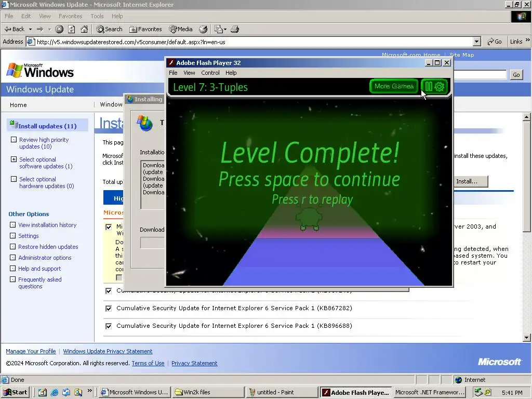Toggle the Select optional hardware updates box
This screenshot has width=532, height=399.
click(x=14, y=179)
